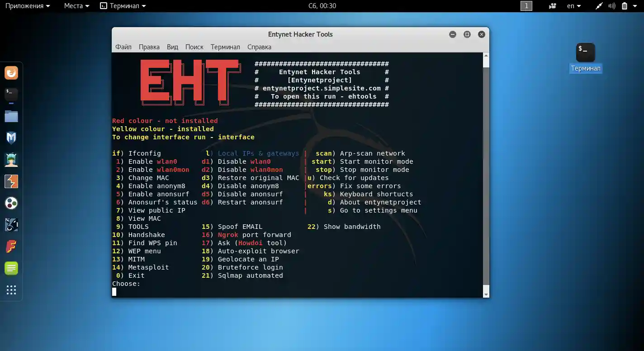This screenshot has width=644, height=351.
Task: Click the 'Local IPs & gateways' option
Action: pos(258,153)
